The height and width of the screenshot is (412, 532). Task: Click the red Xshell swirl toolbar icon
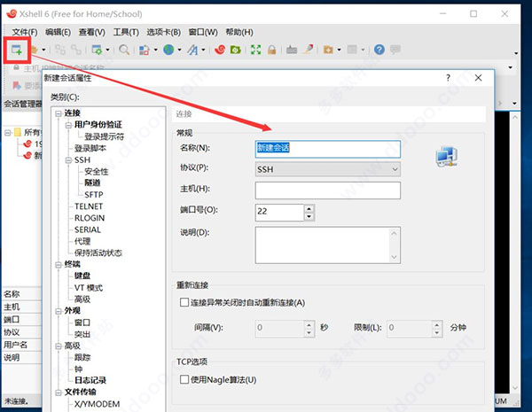(220, 50)
